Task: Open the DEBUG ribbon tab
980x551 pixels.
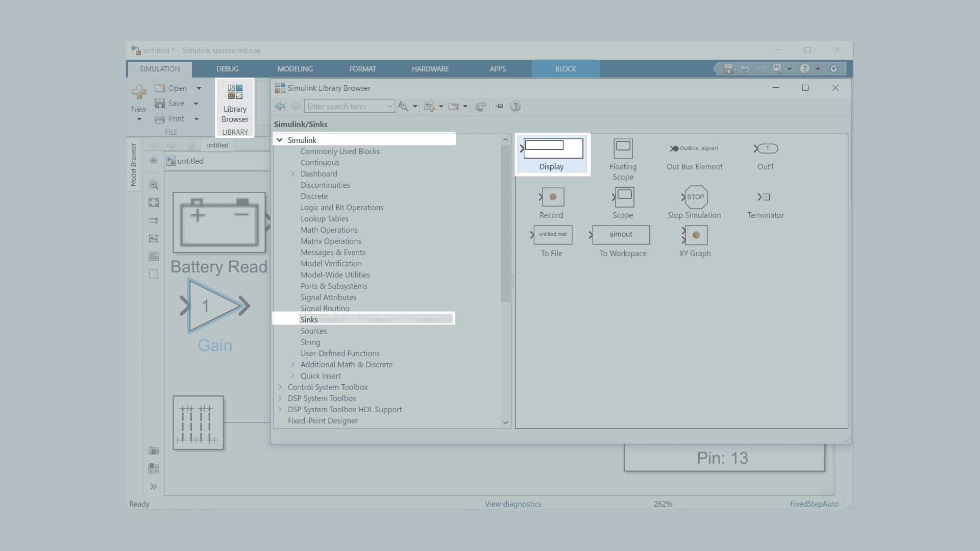Action: [227, 69]
